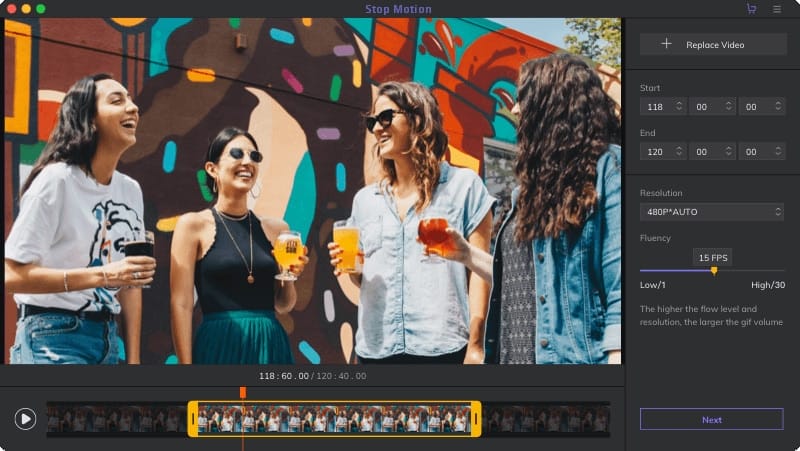The width and height of the screenshot is (800, 451).
Task: Click the right yellow trim handle
Action: point(476,419)
